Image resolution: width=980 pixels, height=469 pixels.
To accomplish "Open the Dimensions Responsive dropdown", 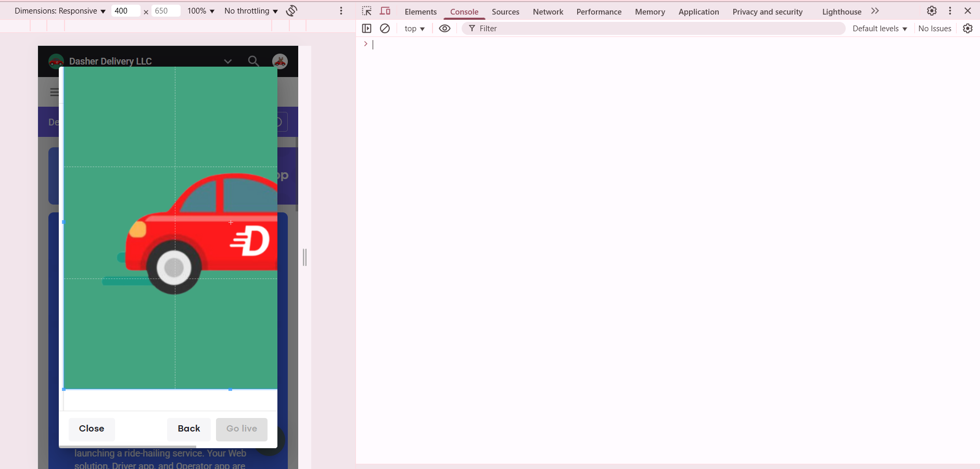I will coord(60,11).
